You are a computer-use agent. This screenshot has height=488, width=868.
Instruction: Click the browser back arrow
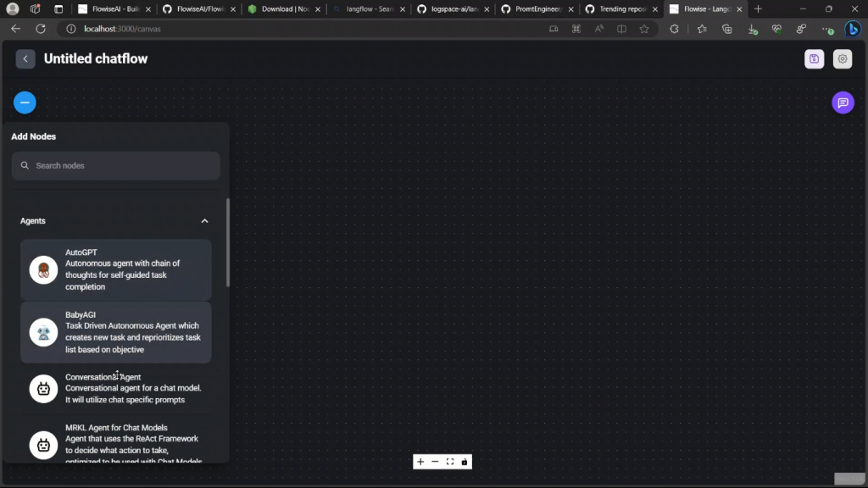[15, 29]
